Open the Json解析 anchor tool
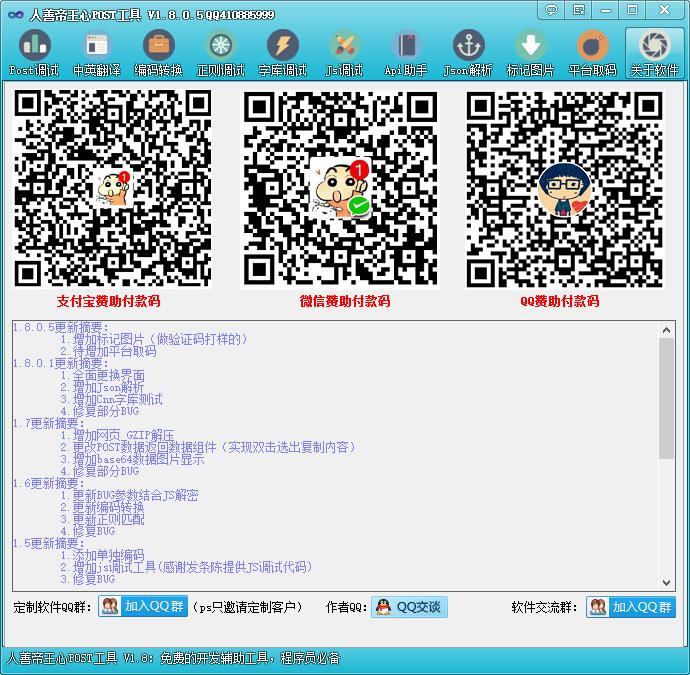Screen dimensions: 690x675 (468, 53)
